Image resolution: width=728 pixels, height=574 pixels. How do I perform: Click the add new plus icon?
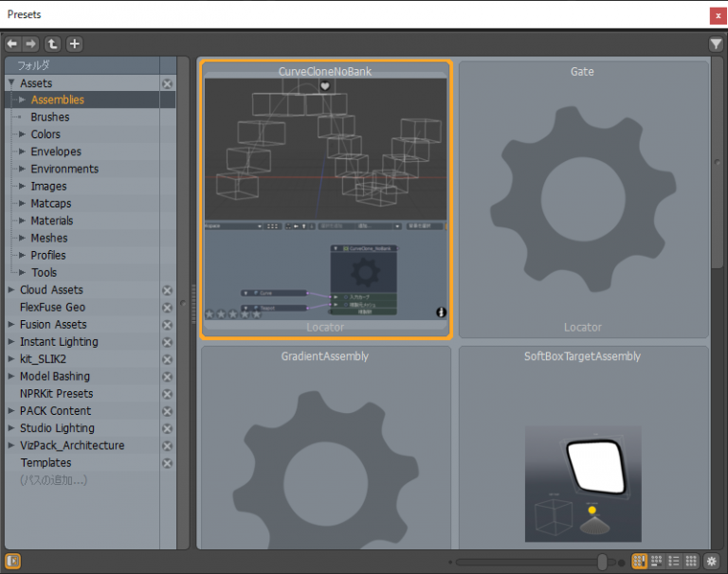(x=75, y=45)
